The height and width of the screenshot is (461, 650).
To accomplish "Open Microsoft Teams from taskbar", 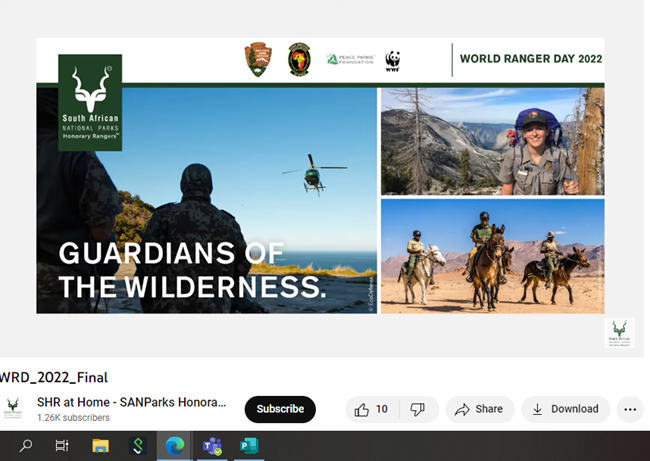I will (x=212, y=446).
